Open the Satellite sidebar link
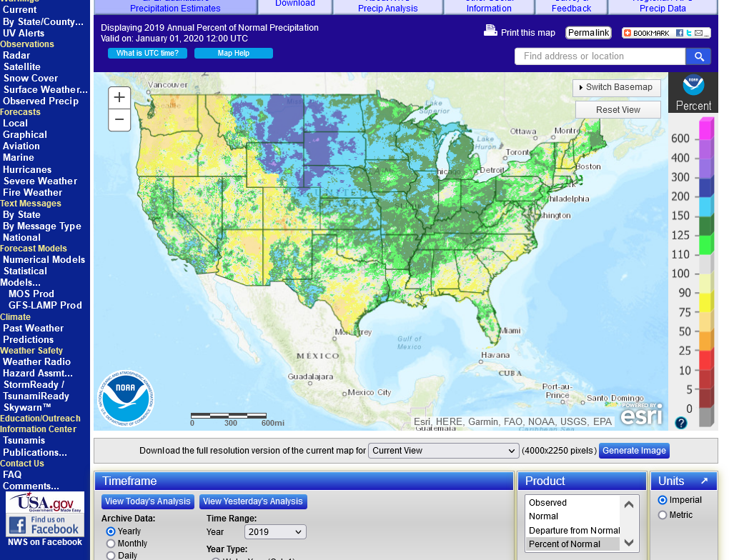729x560 pixels. (x=22, y=67)
